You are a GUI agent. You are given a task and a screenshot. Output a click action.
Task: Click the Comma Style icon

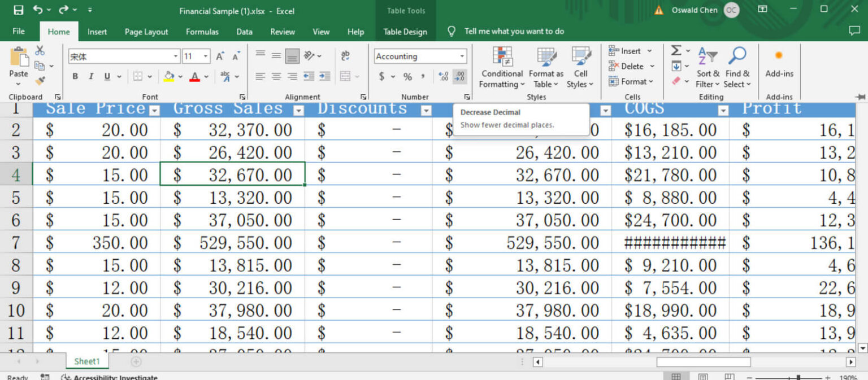(x=423, y=76)
